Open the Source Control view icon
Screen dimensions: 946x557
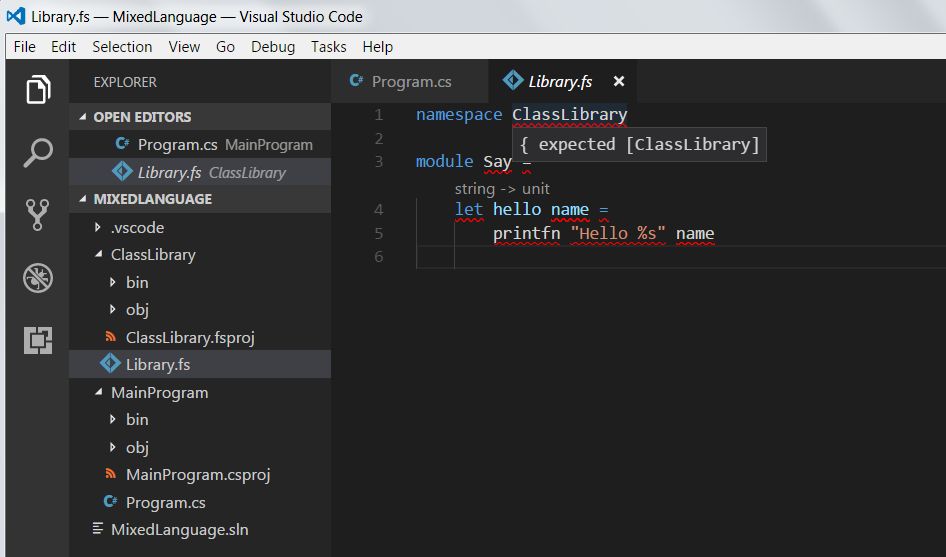pos(37,215)
